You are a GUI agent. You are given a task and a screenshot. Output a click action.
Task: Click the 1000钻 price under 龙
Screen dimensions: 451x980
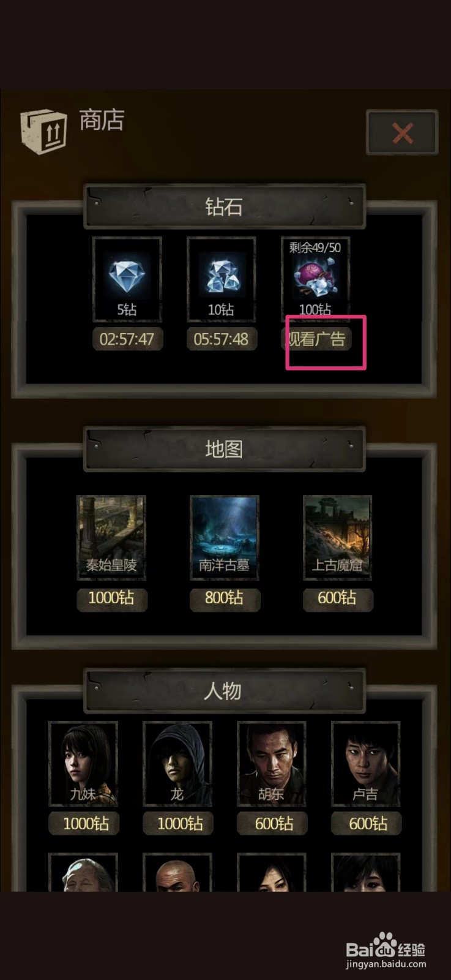[x=178, y=824]
